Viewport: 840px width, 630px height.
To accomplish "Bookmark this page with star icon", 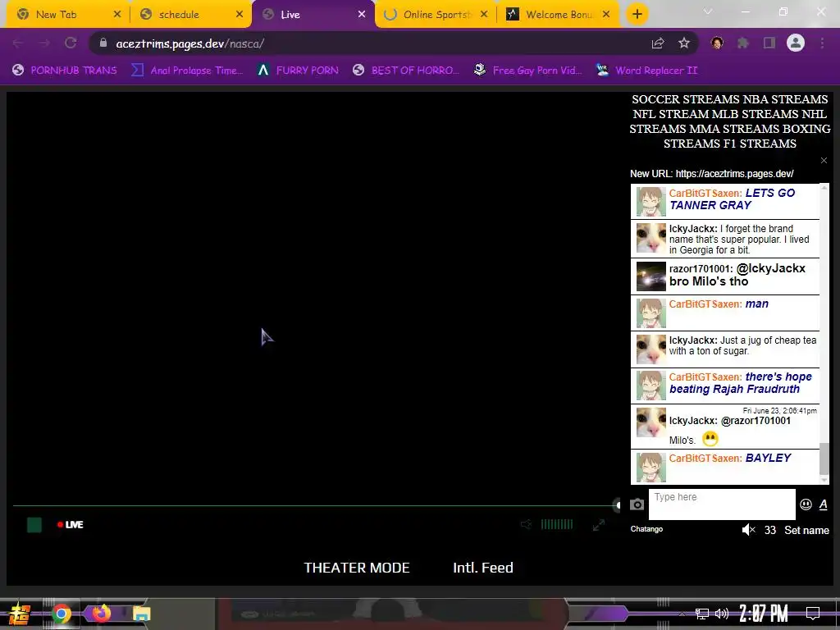I will [x=684, y=43].
